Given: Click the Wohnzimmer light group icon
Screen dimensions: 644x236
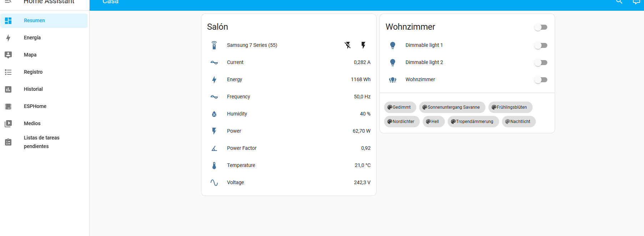Looking at the screenshot, I should click(393, 80).
